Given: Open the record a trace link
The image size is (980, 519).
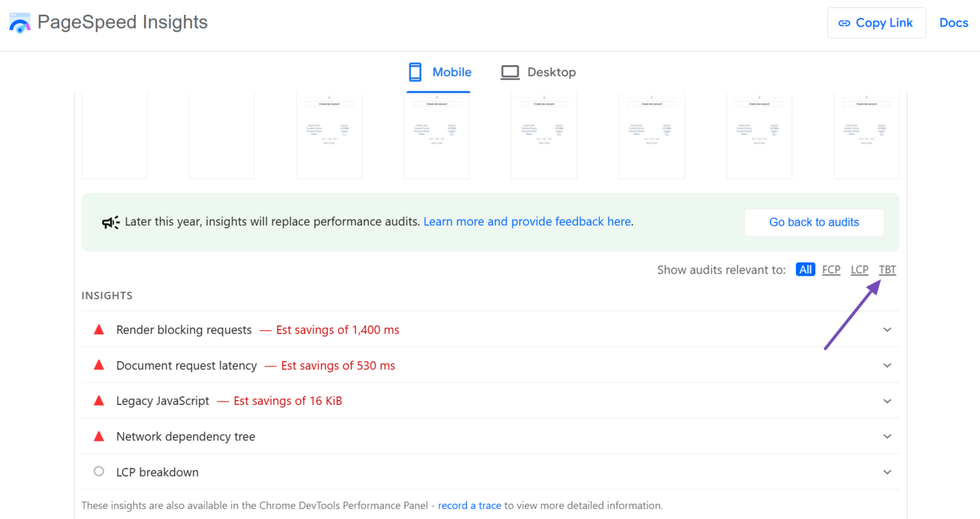Looking at the screenshot, I should coord(470,506).
